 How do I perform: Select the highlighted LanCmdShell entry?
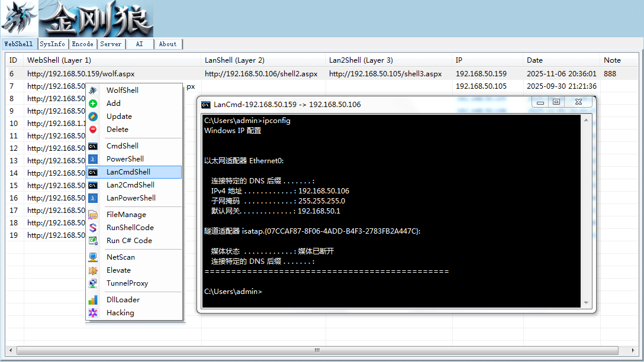(134, 172)
